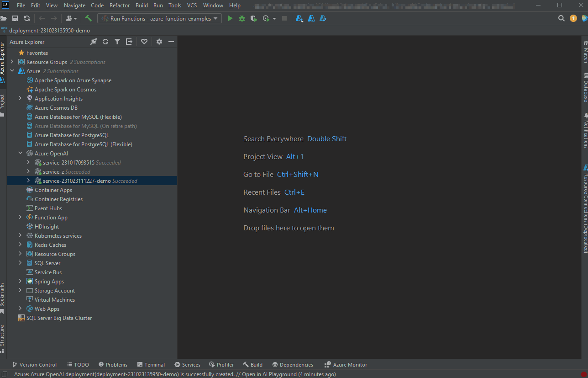
Task: Open the File menu
Action: (x=21, y=5)
